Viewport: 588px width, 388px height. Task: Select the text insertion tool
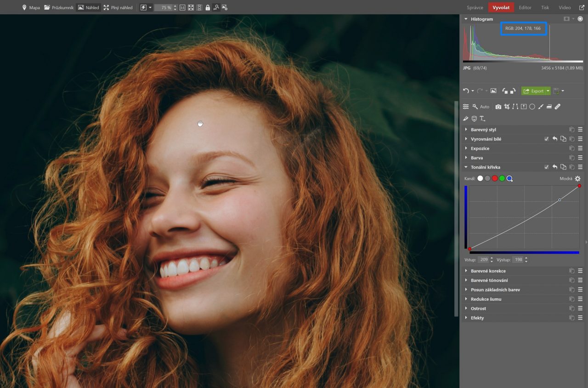coord(483,119)
